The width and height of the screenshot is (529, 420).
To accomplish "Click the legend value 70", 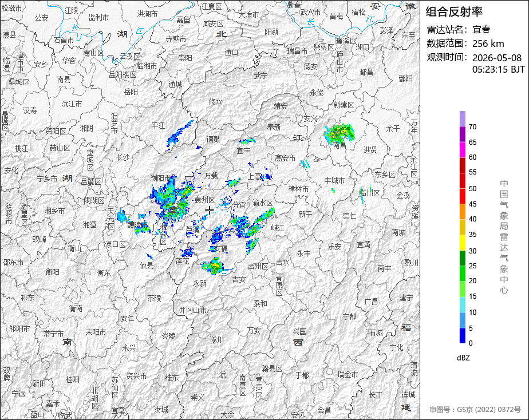I will [x=472, y=126].
